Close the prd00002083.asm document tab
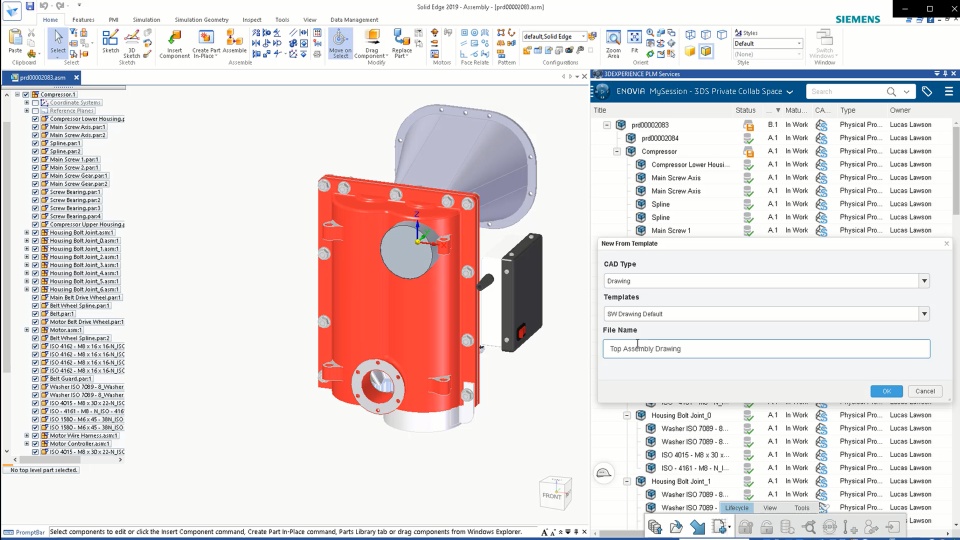This screenshot has width=960, height=540. pos(77,78)
